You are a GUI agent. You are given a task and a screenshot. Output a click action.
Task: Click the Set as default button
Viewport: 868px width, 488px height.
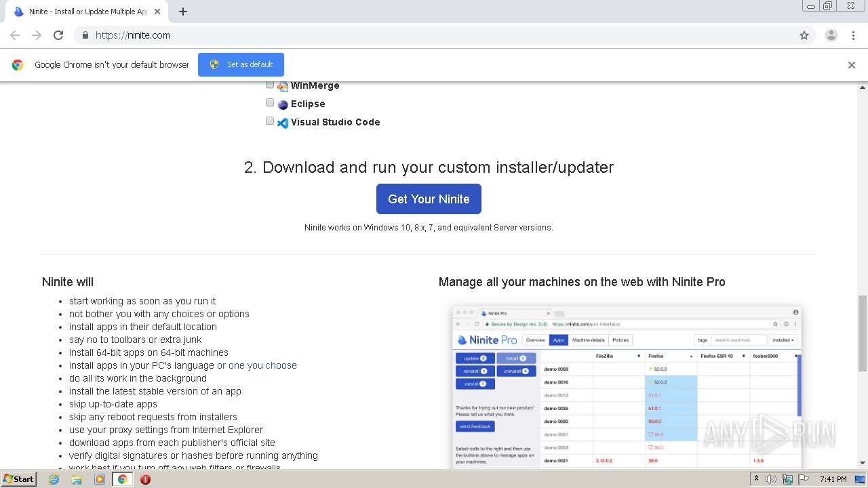pyautogui.click(x=241, y=64)
